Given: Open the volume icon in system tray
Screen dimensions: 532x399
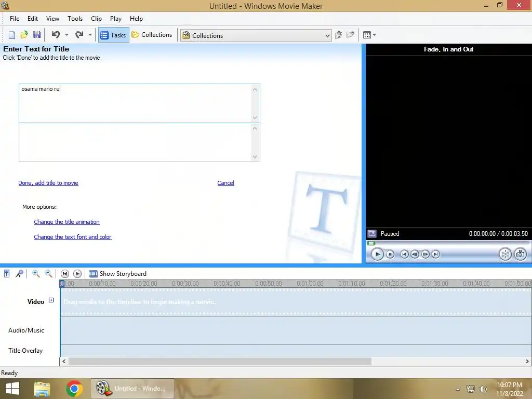Looking at the screenshot, I should click(483, 389).
